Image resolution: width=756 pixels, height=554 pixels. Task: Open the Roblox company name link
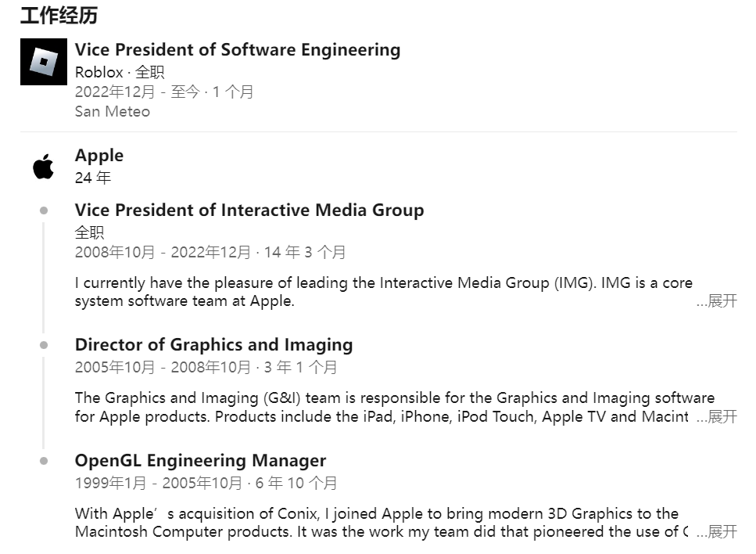coord(99,73)
